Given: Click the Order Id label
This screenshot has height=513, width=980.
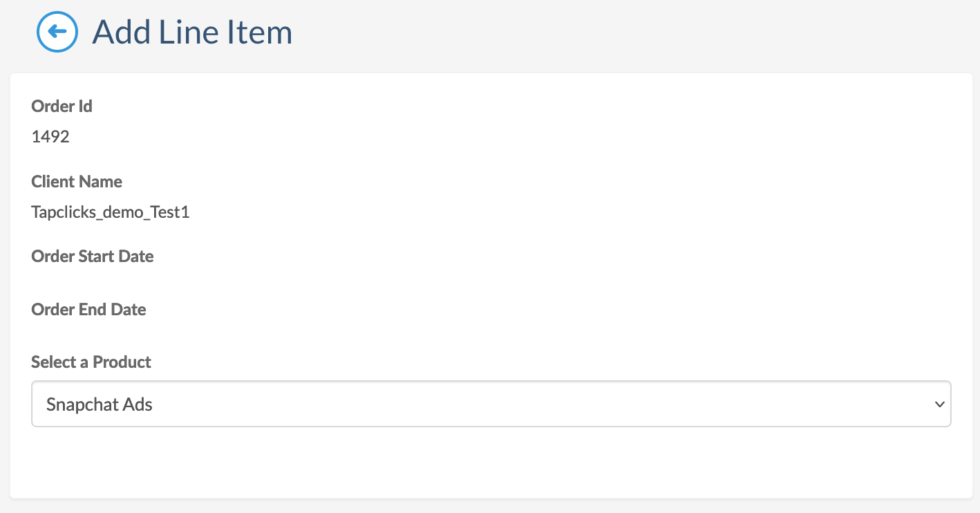Looking at the screenshot, I should coord(62,106).
